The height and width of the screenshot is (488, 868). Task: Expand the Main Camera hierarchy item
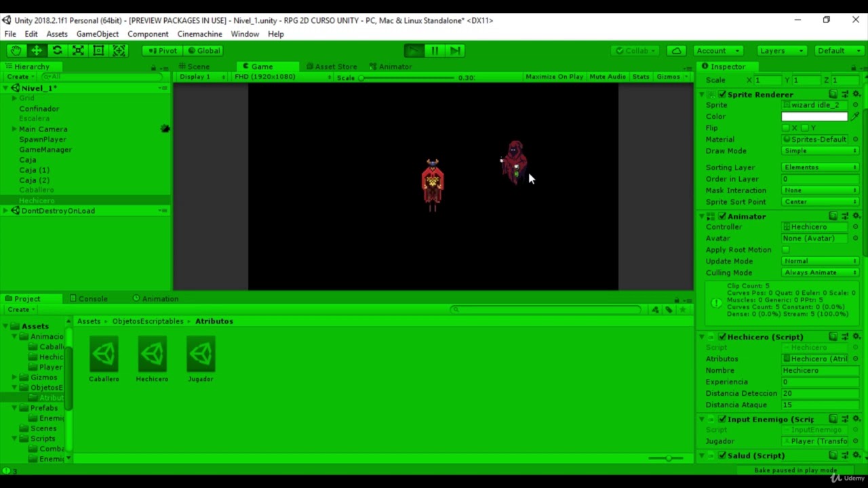14,129
